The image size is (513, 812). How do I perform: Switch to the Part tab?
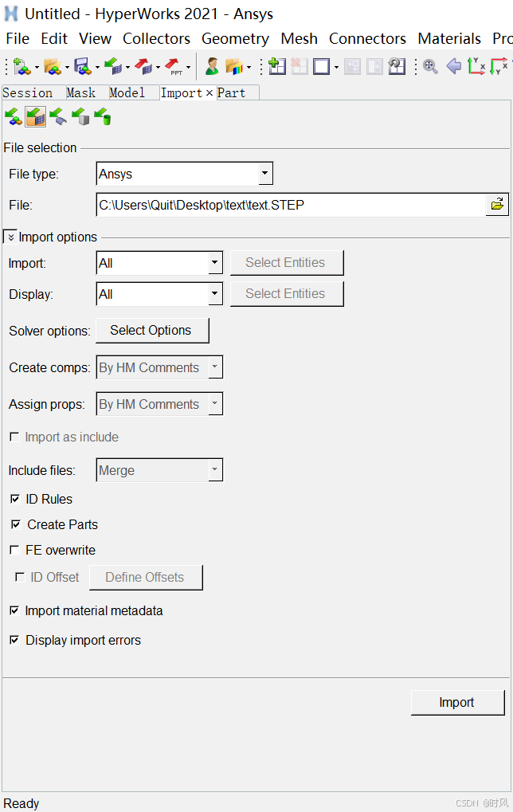pos(231,92)
